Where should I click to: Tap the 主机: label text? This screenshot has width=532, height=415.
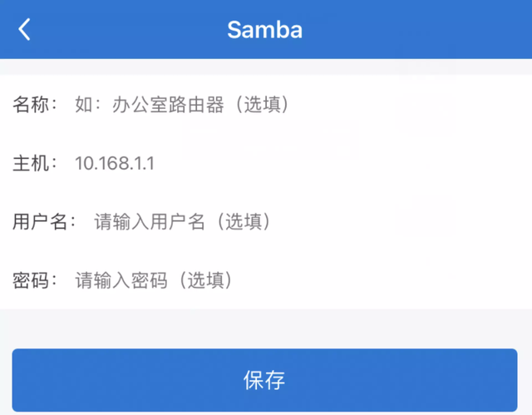click(x=35, y=163)
